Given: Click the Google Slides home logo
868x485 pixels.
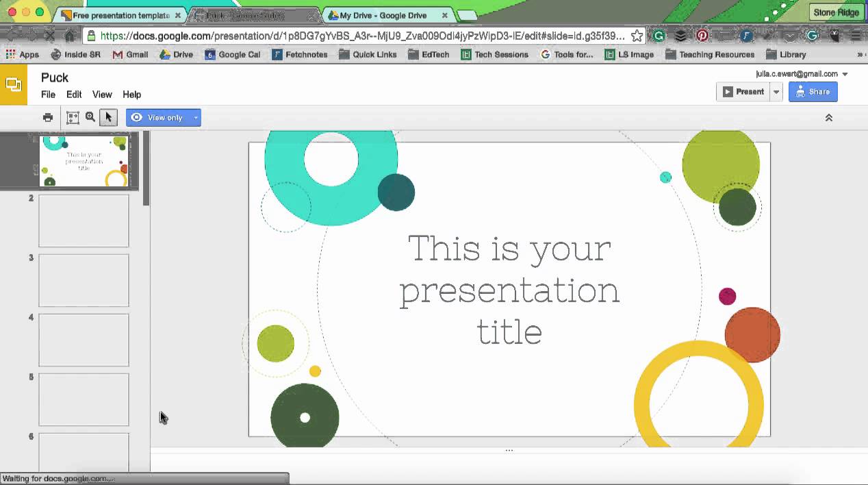Looking at the screenshot, I should click(x=14, y=84).
